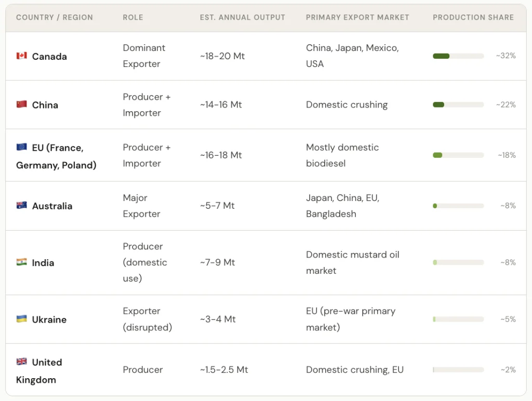Click the "Country / Region" column header

pyautogui.click(x=54, y=17)
